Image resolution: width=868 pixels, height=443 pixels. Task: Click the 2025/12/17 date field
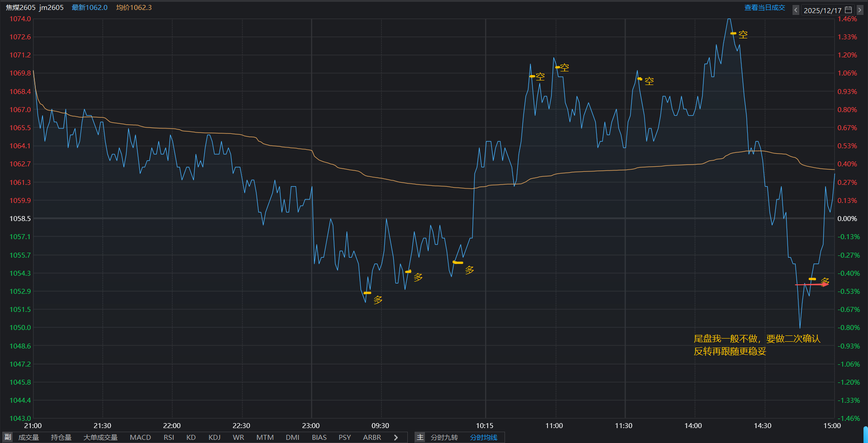pos(822,10)
